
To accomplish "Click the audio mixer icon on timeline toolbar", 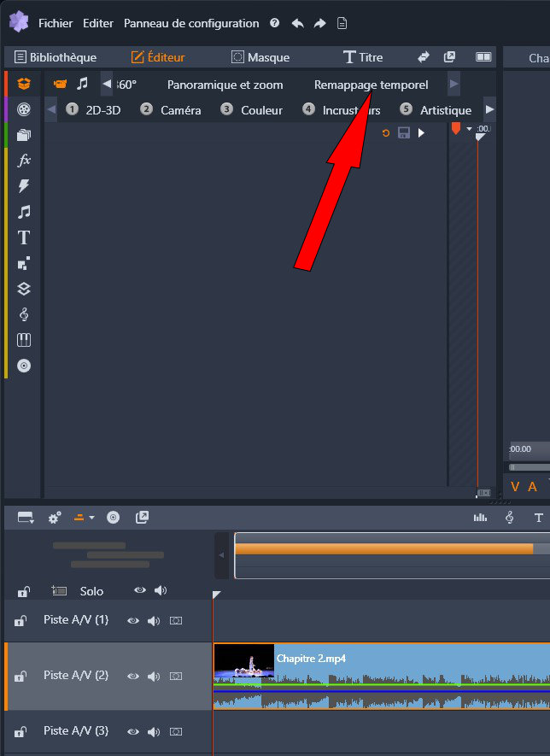I will pyautogui.click(x=481, y=518).
